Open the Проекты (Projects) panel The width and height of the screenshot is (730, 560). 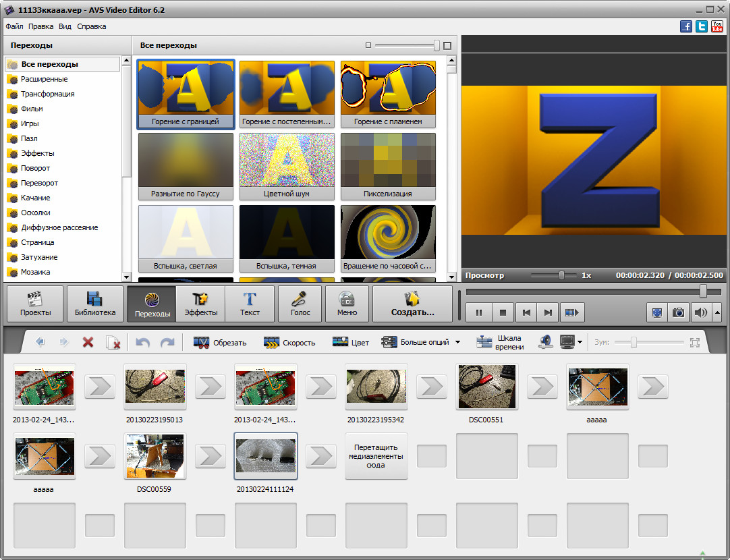[x=35, y=304]
